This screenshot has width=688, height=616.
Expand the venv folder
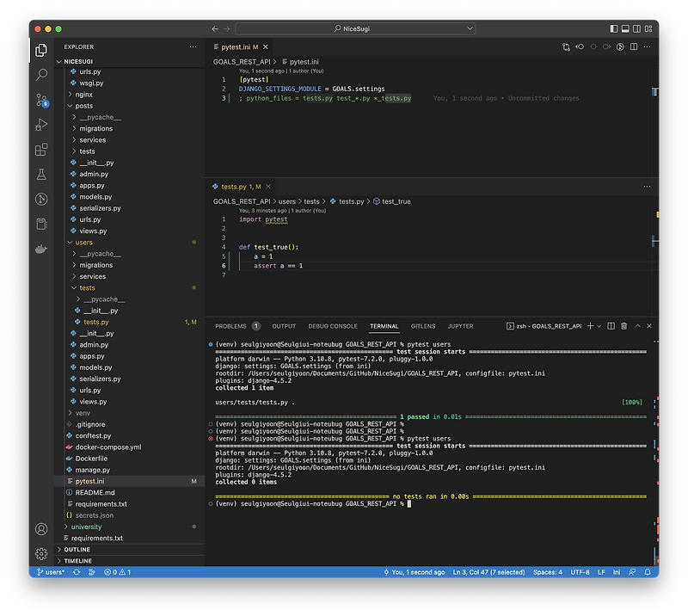click(83, 413)
